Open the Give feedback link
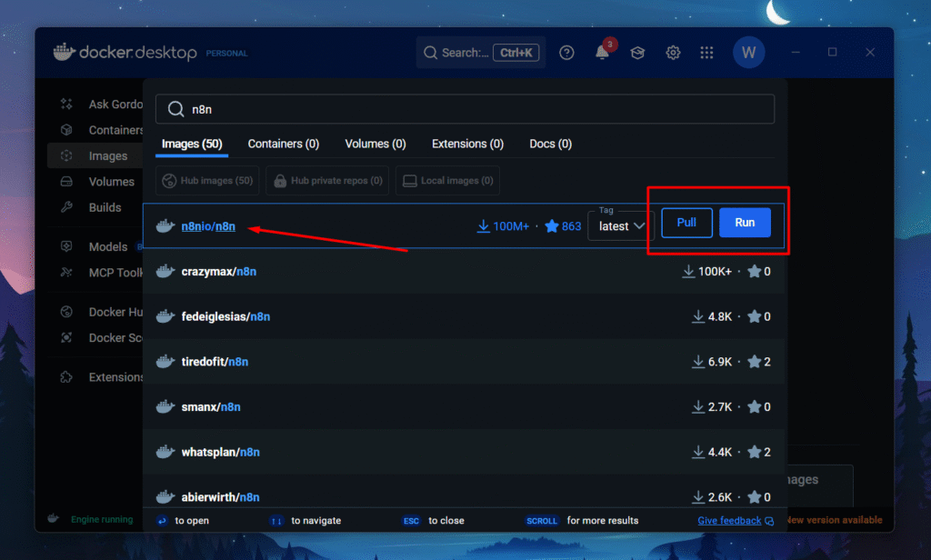This screenshot has height=560, width=931. [x=729, y=521]
